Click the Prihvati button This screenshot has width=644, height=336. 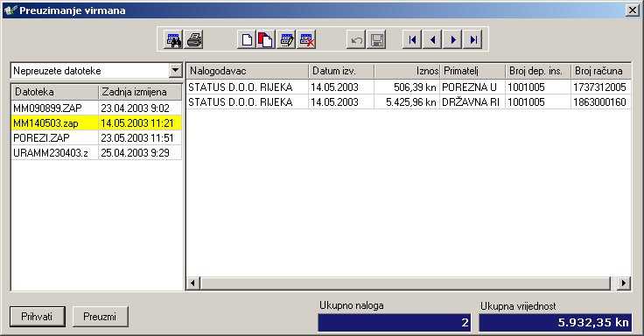[x=38, y=317]
